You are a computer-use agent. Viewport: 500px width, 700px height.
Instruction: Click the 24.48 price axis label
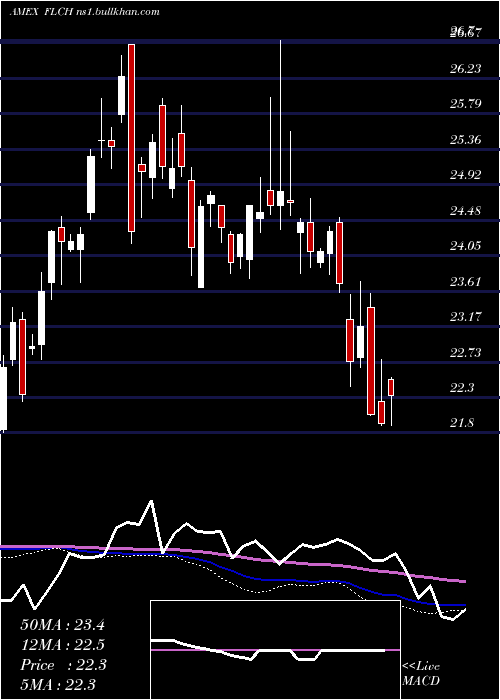(x=466, y=210)
